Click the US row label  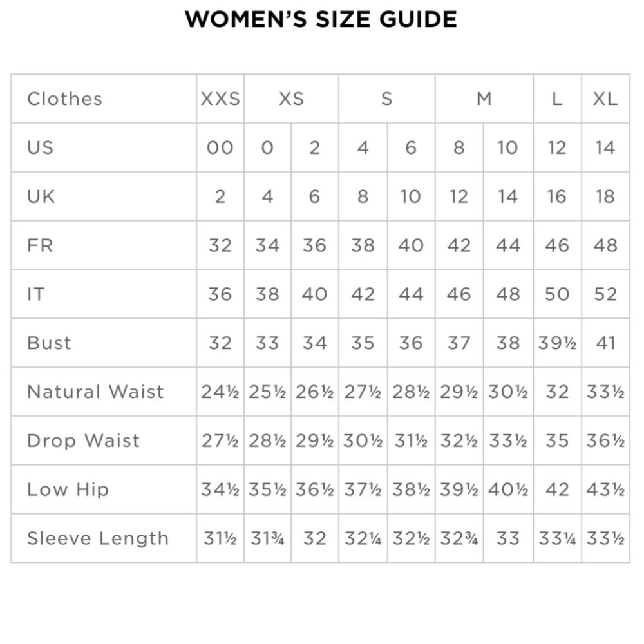tap(40, 148)
